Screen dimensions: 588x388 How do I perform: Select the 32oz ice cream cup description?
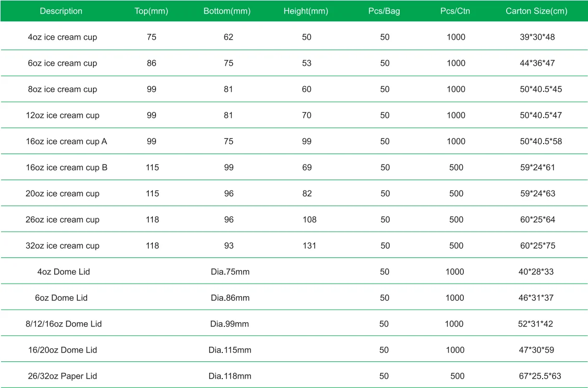[62, 246]
